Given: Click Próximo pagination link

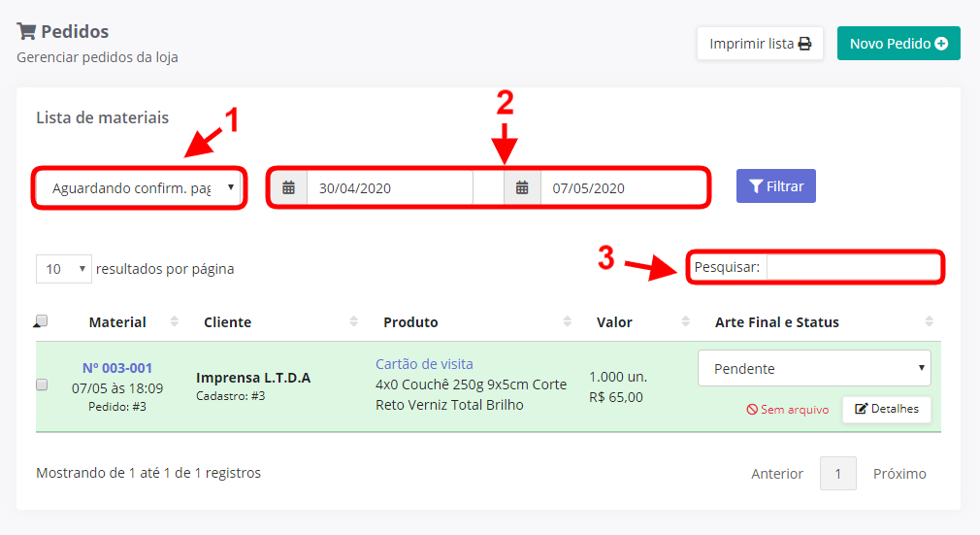Looking at the screenshot, I should 899,474.
